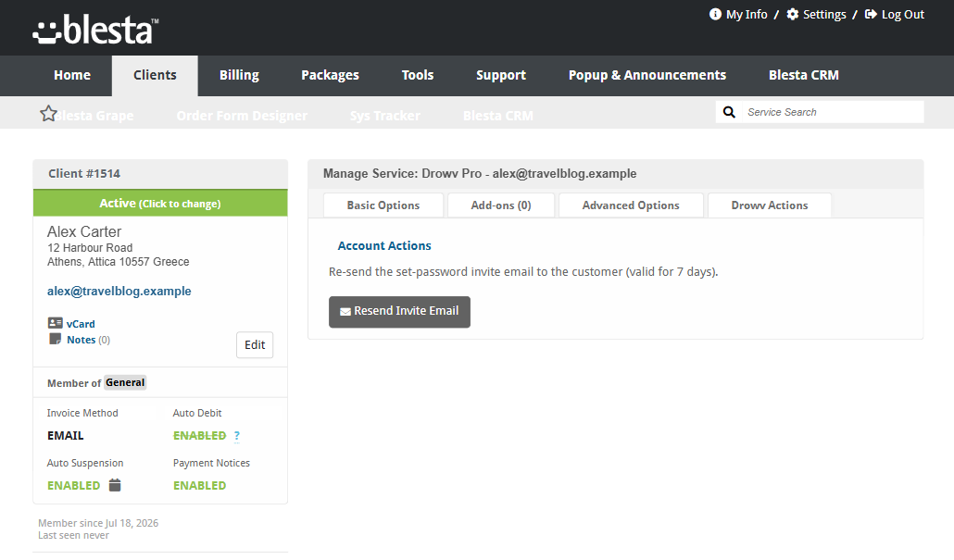
Task: Open Blesta Grape submenu link
Action: tap(94, 116)
